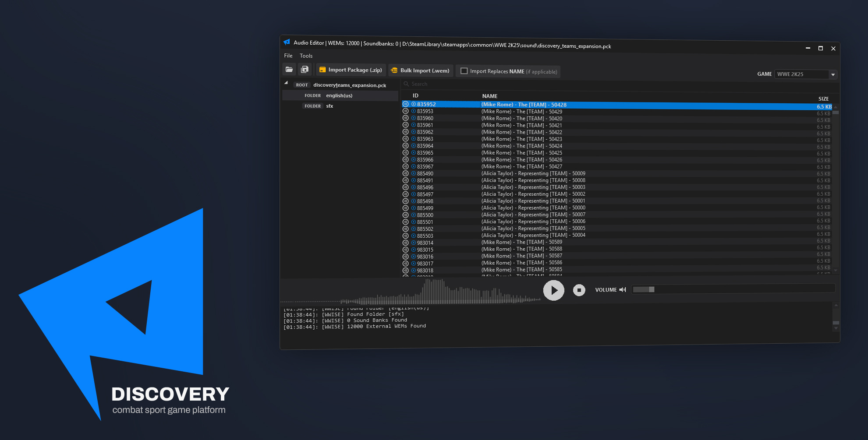The width and height of the screenshot is (868, 440).
Task: Play preview icon for ID 835953
Action: click(413, 111)
